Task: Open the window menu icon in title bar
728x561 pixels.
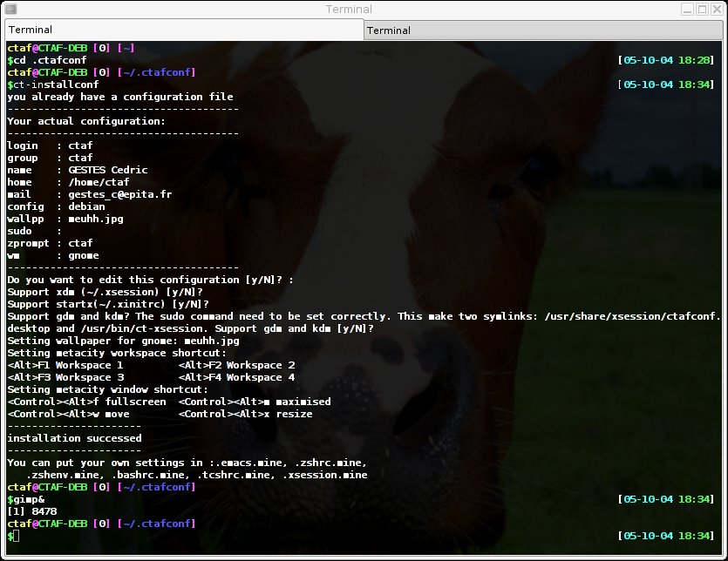Action: [10, 10]
